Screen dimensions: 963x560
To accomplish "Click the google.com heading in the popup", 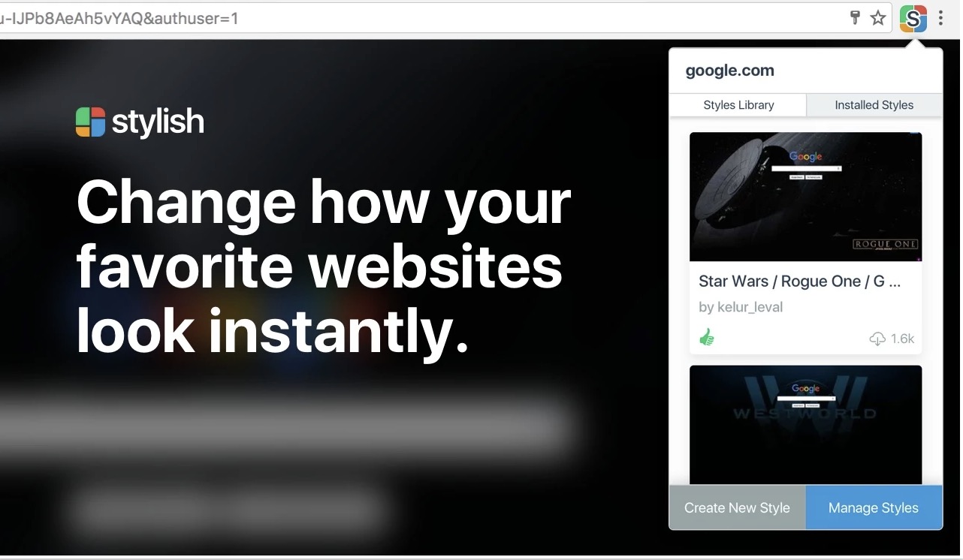I will pos(729,71).
